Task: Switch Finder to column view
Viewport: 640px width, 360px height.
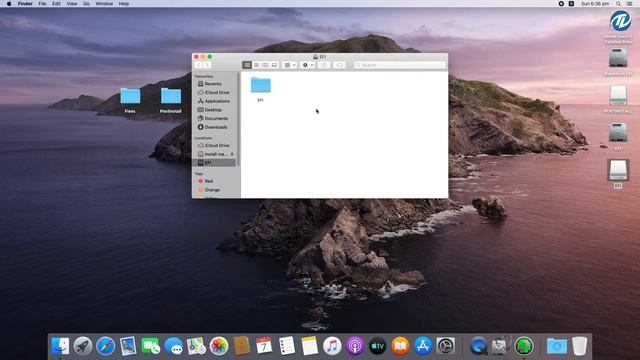Action: pos(265,65)
